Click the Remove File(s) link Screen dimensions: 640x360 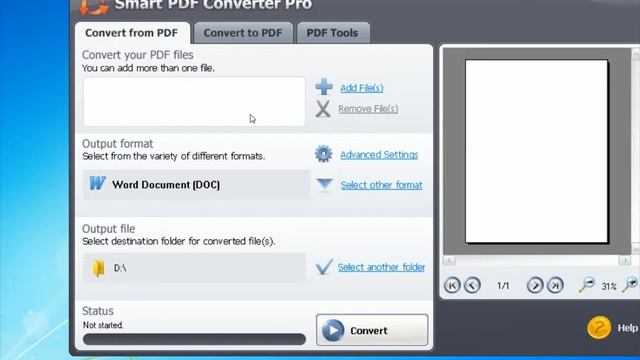[x=368, y=109]
